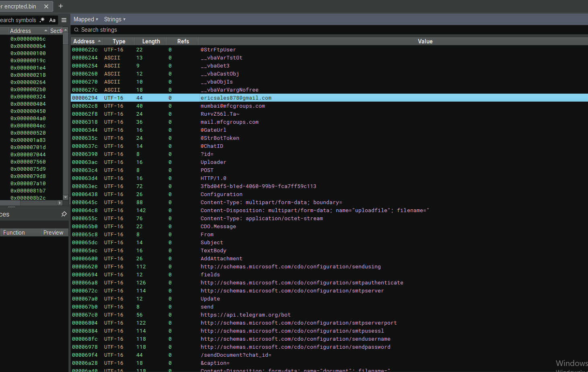This screenshot has width=588, height=372.
Task: Open a new tab with plus button
Action: (x=61, y=6)
